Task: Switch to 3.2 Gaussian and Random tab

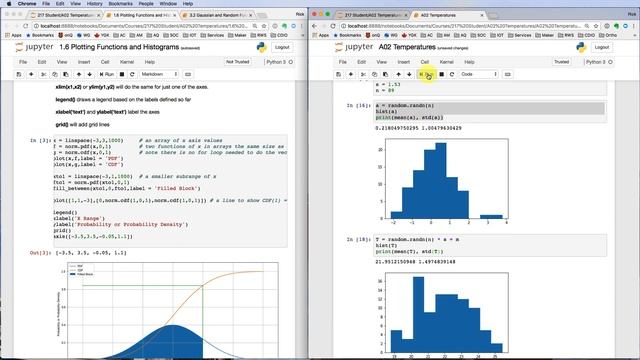Action: (218, 15)
